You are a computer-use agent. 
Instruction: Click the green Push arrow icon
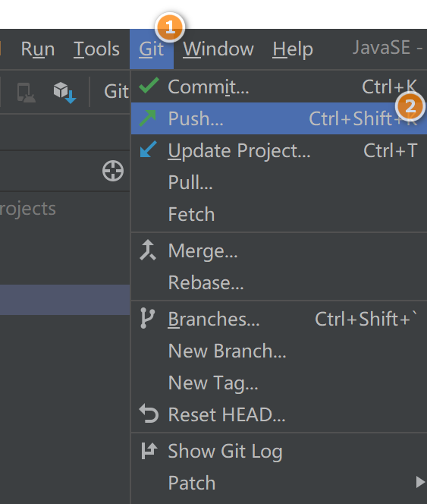click(148, 118)
